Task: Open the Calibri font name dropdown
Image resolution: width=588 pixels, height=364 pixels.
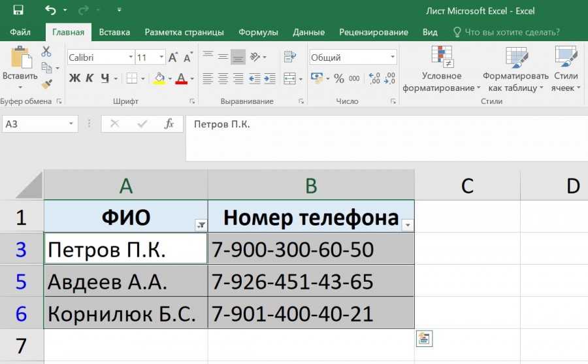Action: pyautogui.click(x=129, y=58)
